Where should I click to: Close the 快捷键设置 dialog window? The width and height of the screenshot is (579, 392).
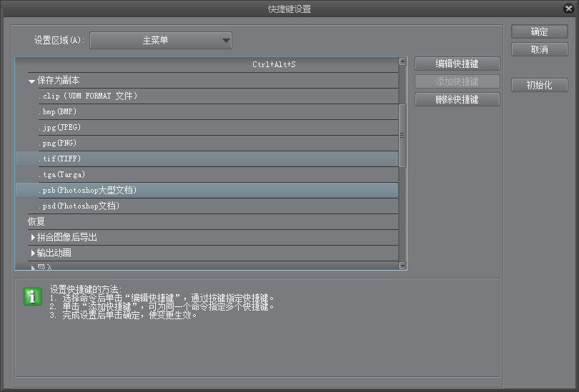(568, 9)
